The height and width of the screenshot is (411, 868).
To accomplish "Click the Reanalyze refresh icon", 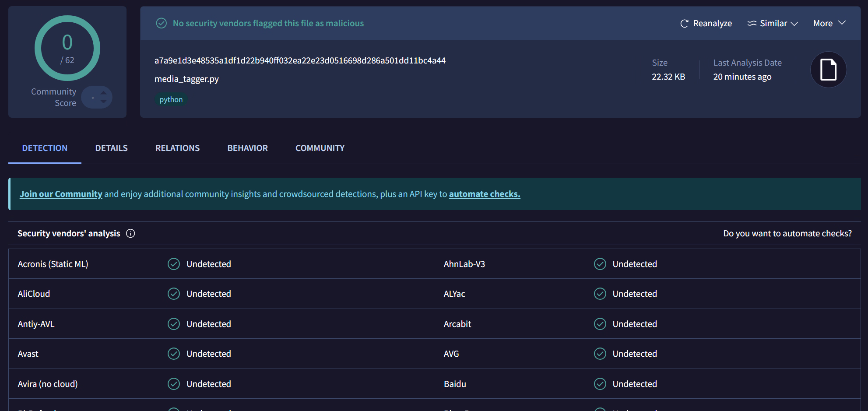I will (x=684, y=24).
